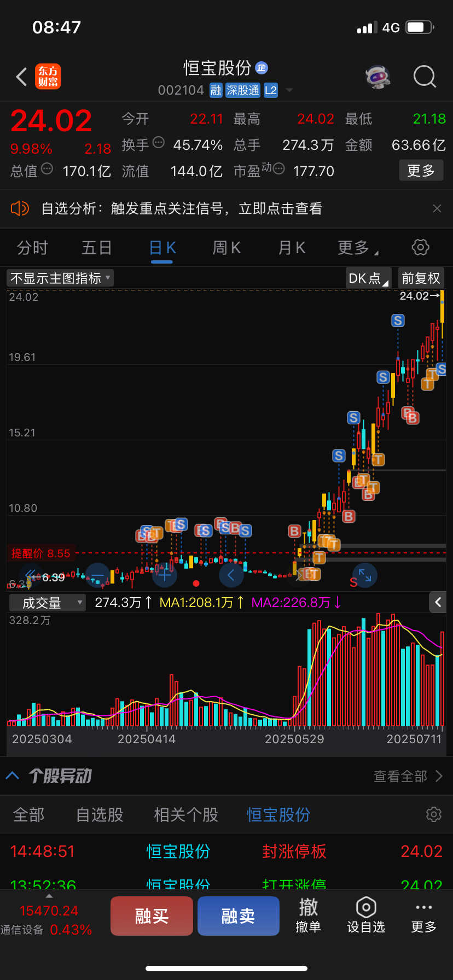Tap the info icon next to 换手
Screen dimensions: 453x980
coord(159,143)
